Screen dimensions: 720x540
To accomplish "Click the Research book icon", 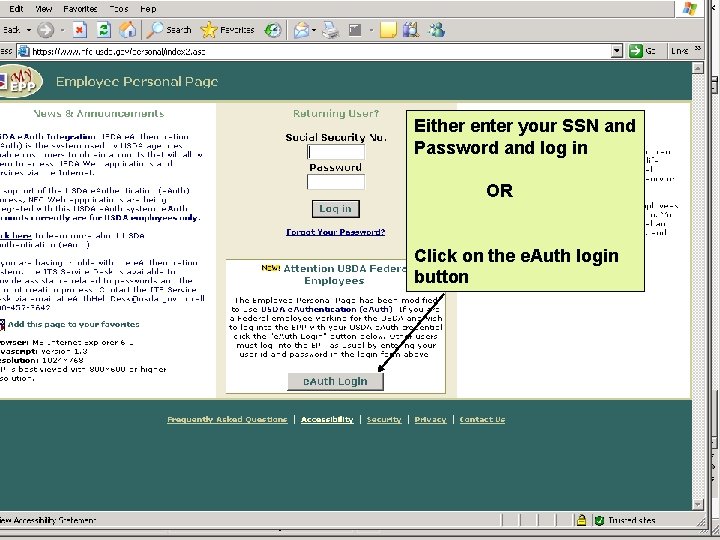I will coord(411,30).
